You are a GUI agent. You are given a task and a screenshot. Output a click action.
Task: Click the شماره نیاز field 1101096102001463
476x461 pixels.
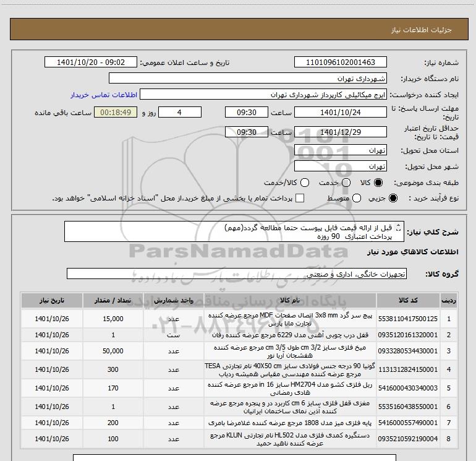340,62
